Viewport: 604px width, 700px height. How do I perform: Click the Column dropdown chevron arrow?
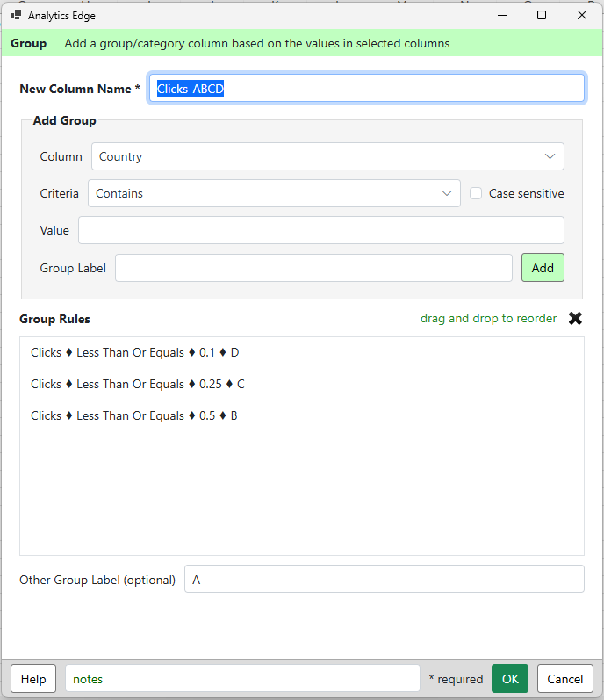pyautogui.click(x=550, y=156)
